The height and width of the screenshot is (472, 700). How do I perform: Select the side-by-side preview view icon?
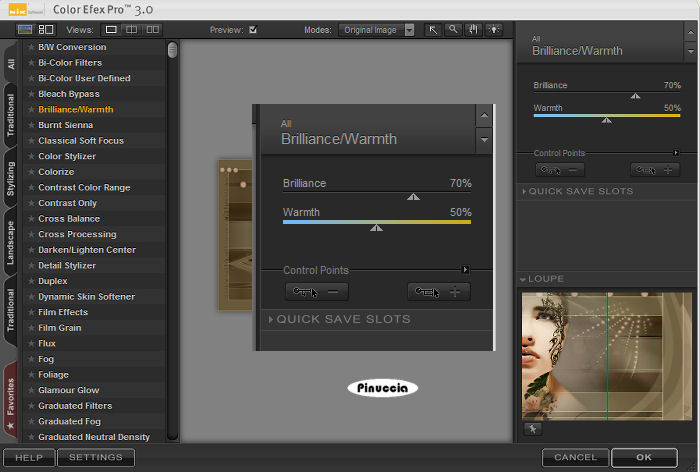tap(153, 30)
